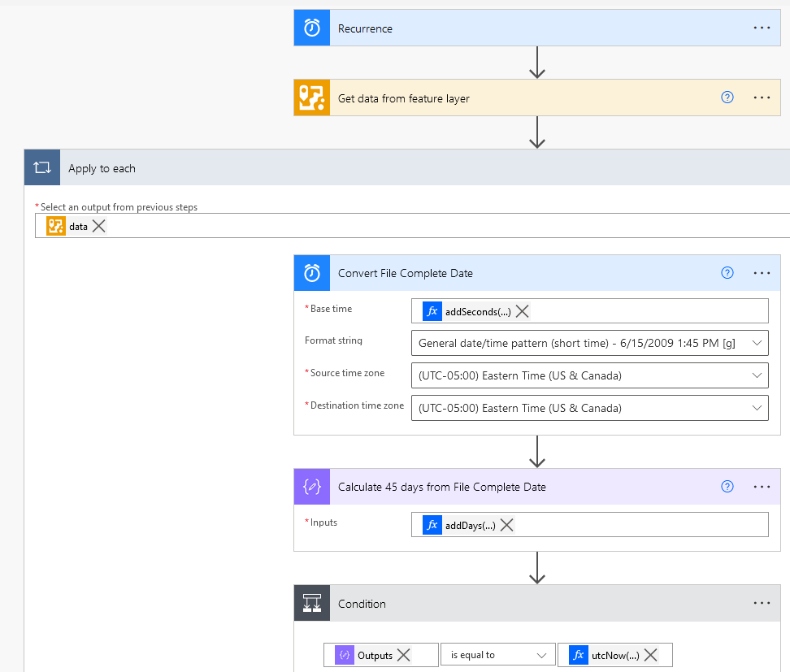Click the Condition step icon
Viewport: 790px width, 672px height.
tap(312, 604)
